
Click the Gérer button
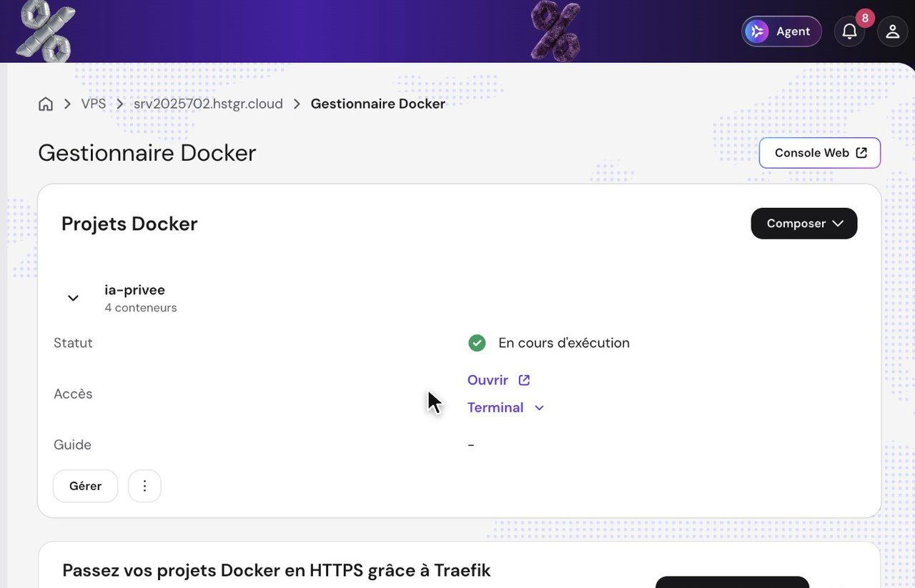pyautogui.click(x=85, y=486)
